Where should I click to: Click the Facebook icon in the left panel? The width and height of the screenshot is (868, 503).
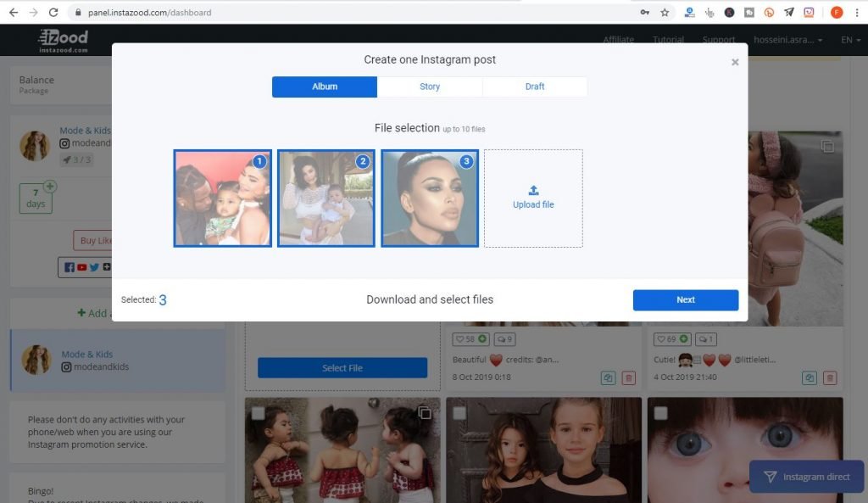coord(70,267)
